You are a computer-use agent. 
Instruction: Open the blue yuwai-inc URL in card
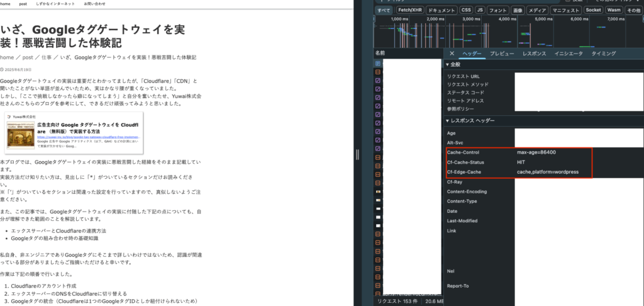88,137
